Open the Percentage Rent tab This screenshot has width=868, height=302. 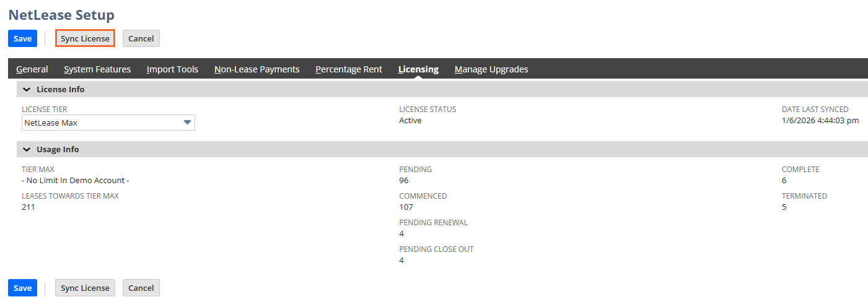[349, 69]
